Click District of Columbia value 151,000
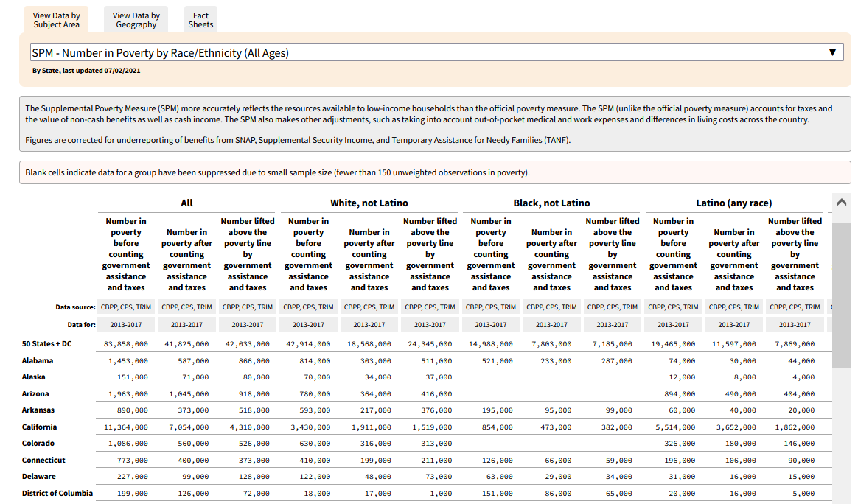Screen dimensions: 858x504 click(x=498, y=494)
